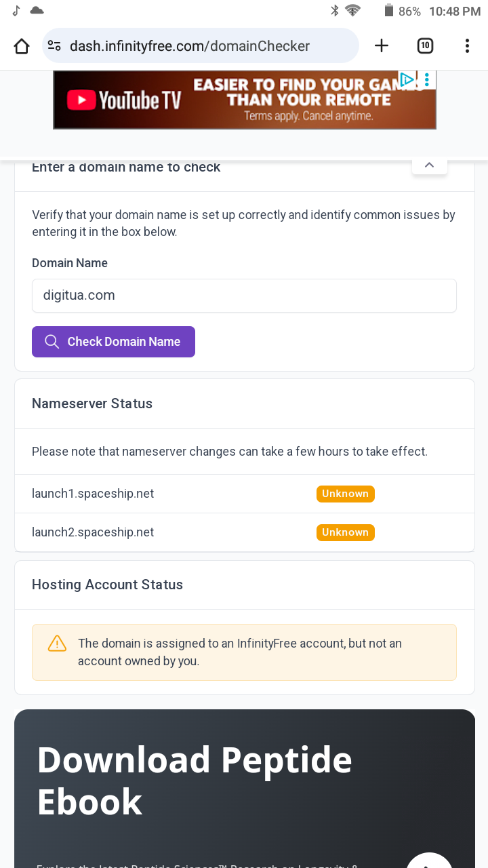Tap the round arrow button on Peptide ad
The height and width of the screenshot is (868, 488).
coord(429,860)
